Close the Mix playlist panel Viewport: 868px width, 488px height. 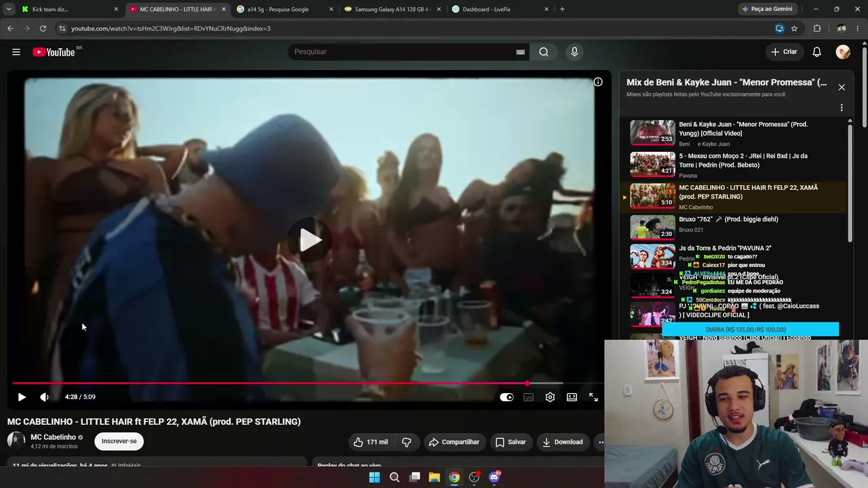[x=842, y=87]
